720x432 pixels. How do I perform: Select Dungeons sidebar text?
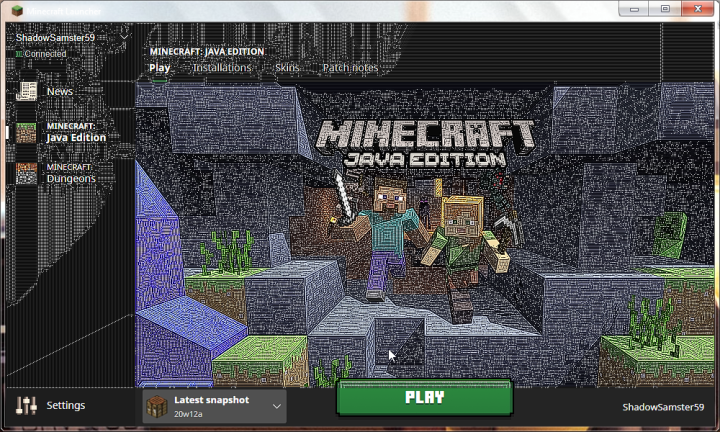pyautogui.click(x=71, y=179)
